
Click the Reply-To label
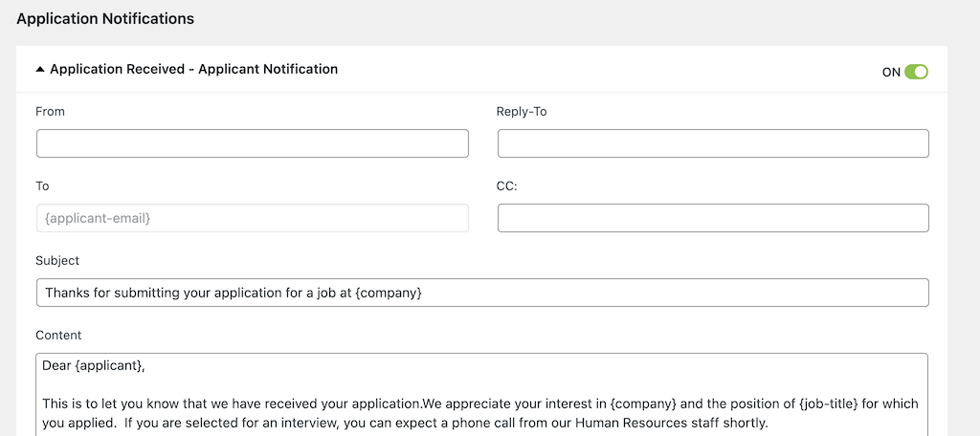click(522, 112)
